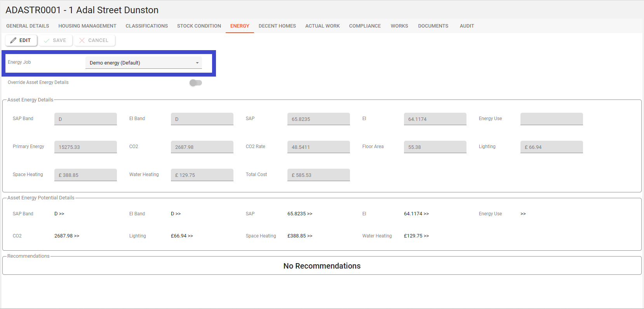644x309 pixels.
Task: Click the Floor Area field
Action: pos(435,147)
